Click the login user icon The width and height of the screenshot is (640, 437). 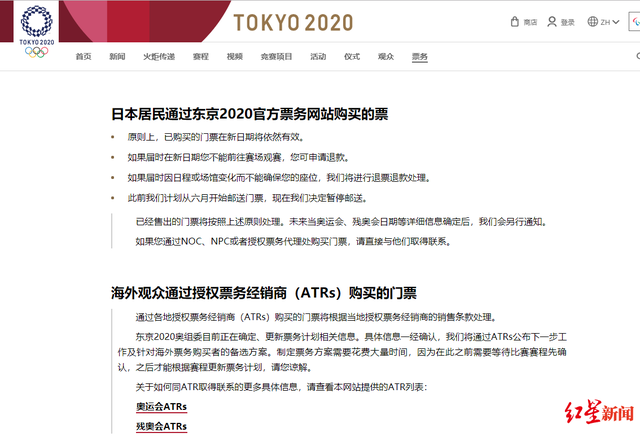point(552,22)
